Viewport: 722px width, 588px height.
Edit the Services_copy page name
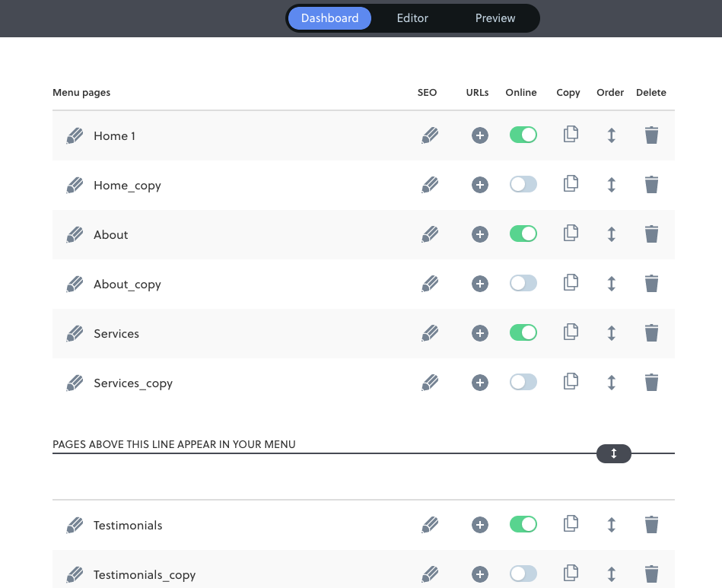pos(75,383)
